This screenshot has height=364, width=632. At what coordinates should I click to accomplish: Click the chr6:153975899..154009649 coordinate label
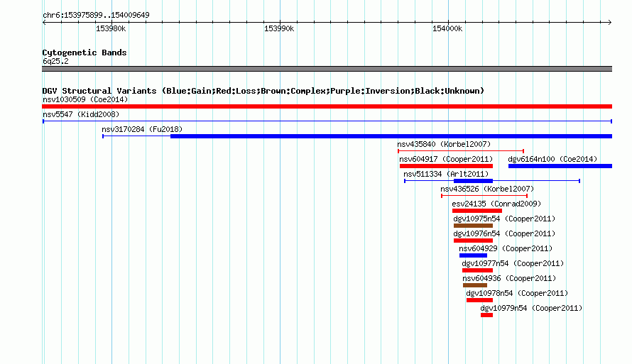pos(96,16)
